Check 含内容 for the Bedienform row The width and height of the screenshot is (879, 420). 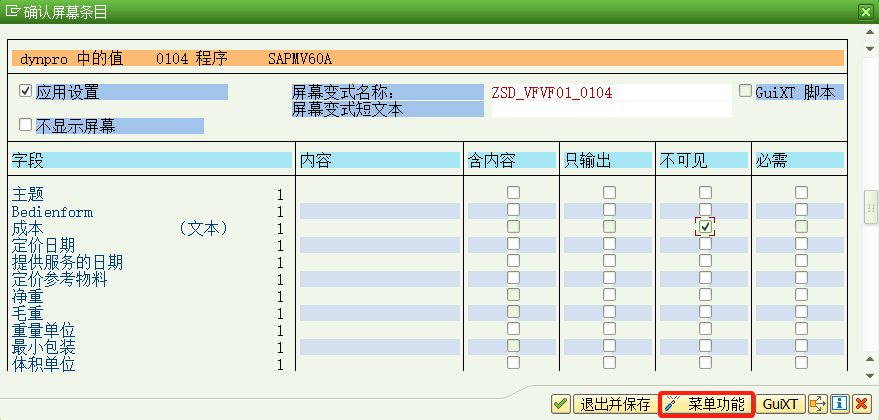point(513,210)
